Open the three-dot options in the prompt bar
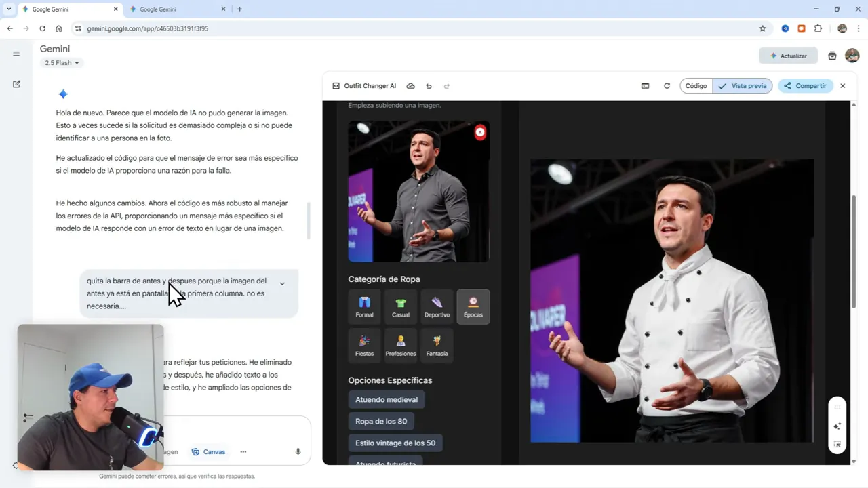This screenshot has height=488, width=868. (x=243, y=451)
